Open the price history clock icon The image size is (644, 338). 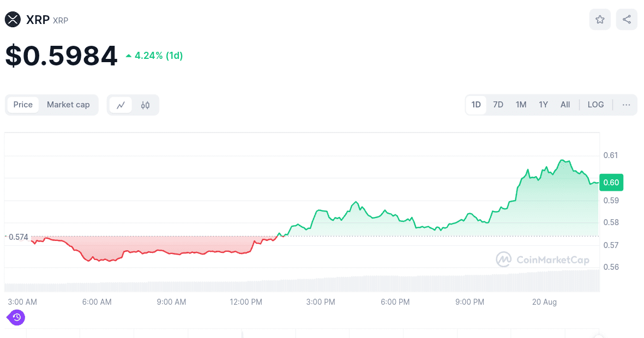tap(16, 317)
